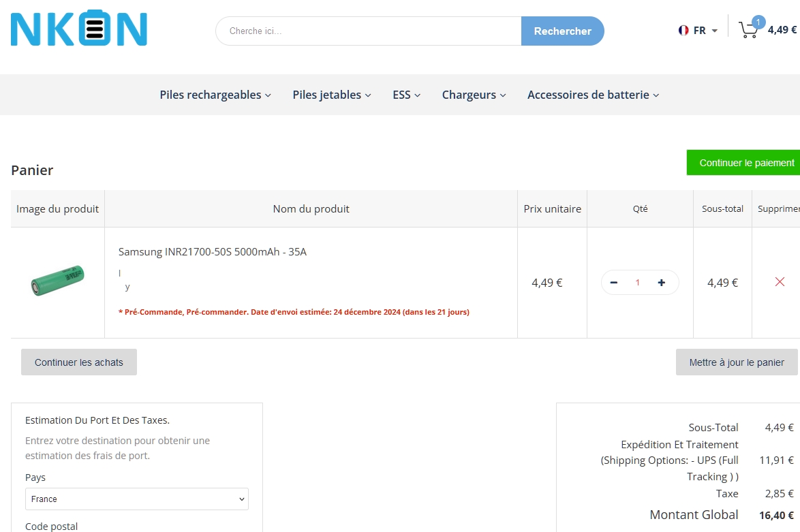Click the Samsung battery product image
Viewport: 800px width, 532px height.
[57, 281]
